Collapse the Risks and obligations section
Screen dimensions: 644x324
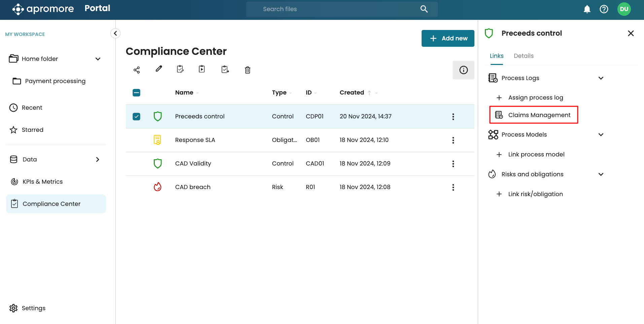point(601,174)
